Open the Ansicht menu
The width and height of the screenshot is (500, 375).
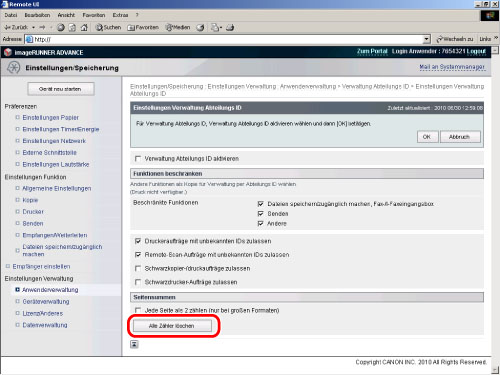coord(66,15)
